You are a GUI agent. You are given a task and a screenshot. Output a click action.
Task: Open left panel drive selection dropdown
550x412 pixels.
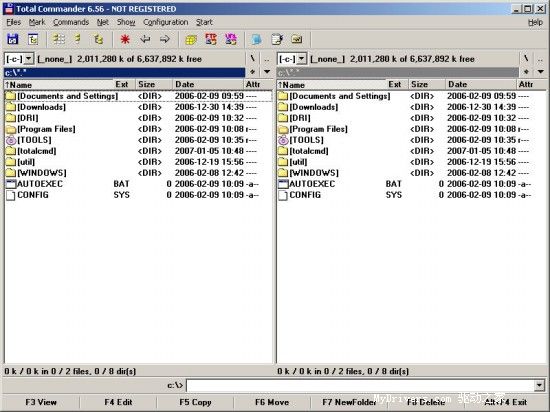click(x=29, y=59)
